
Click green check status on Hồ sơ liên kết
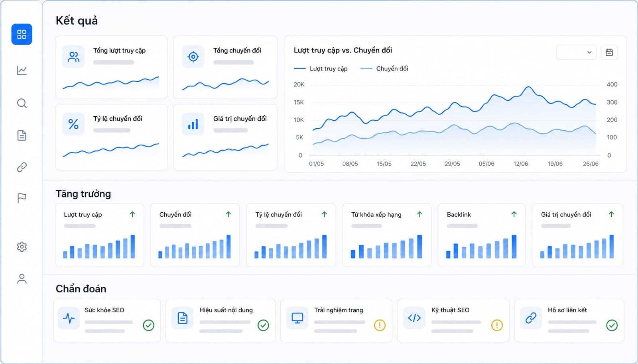(612, 325)
